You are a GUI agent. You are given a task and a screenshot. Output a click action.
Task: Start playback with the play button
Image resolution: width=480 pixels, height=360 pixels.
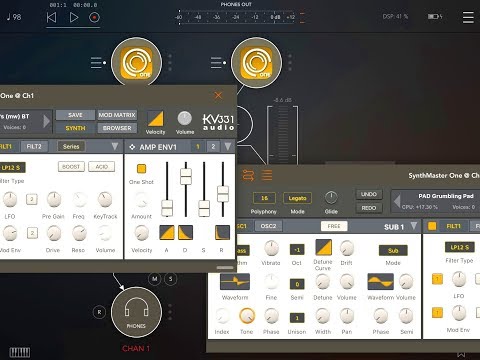(x=74, y=17)
